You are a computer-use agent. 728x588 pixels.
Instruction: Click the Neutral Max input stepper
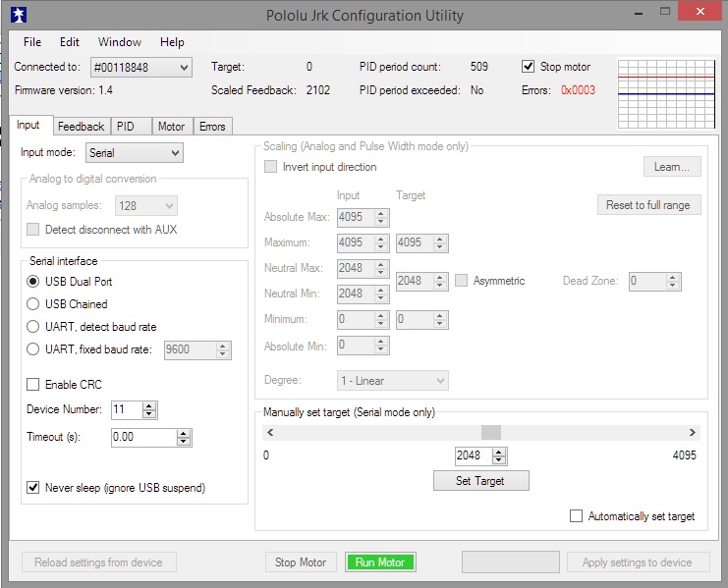381,268
